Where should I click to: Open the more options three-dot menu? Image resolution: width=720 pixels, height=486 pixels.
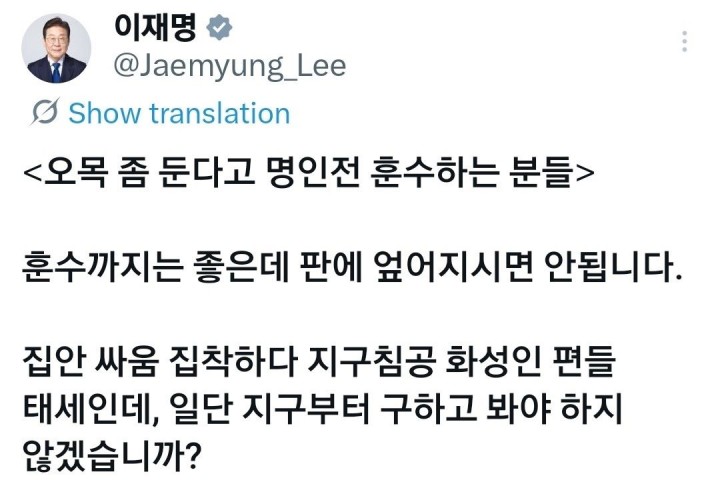click(x=685, y=42)
